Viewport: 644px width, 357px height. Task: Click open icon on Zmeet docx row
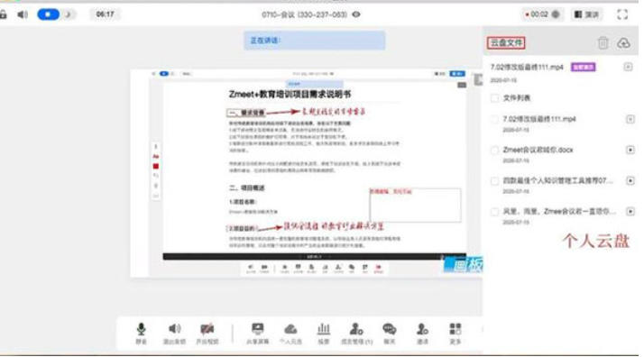(630, 150)
